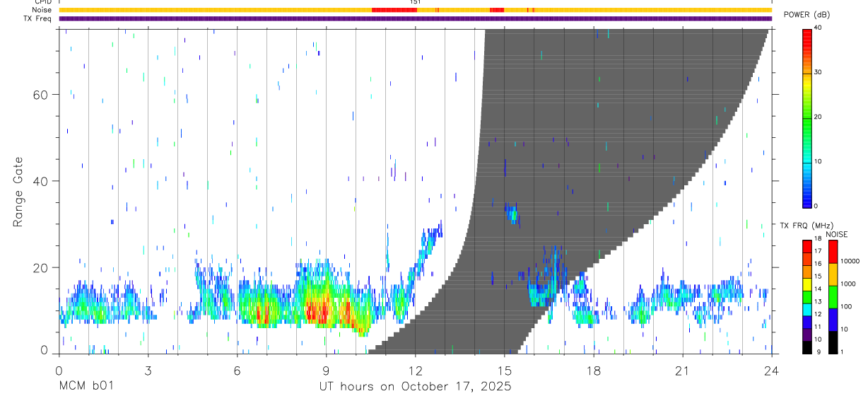Click the 11 label on the TX FRQ legend
The image size is (868, 401).
pos(819,327)
